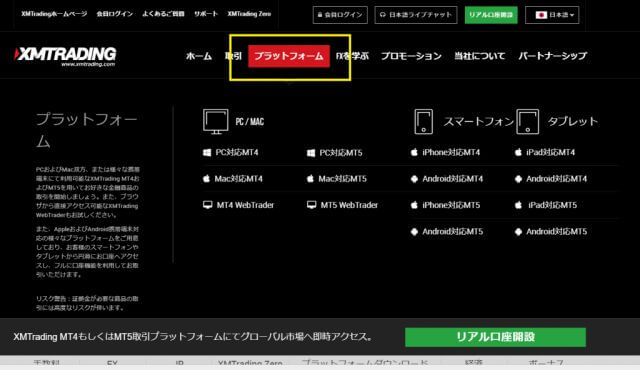The image size is (640, 370).
Task: Open the パートナーシップ menu item
Action: click(553, 56)
